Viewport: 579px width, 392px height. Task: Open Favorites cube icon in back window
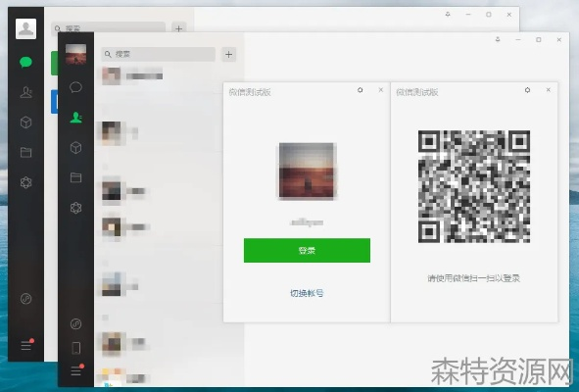[25, 122]
